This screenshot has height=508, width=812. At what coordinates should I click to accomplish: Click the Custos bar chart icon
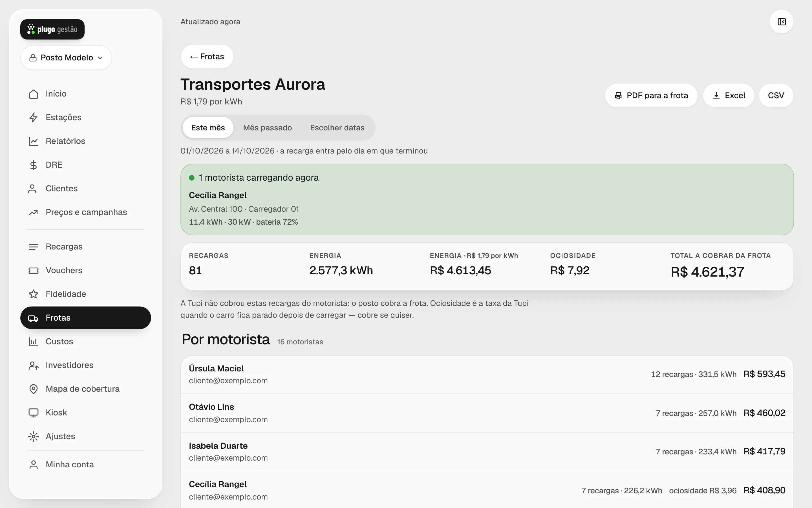click(x=33, y=342)
